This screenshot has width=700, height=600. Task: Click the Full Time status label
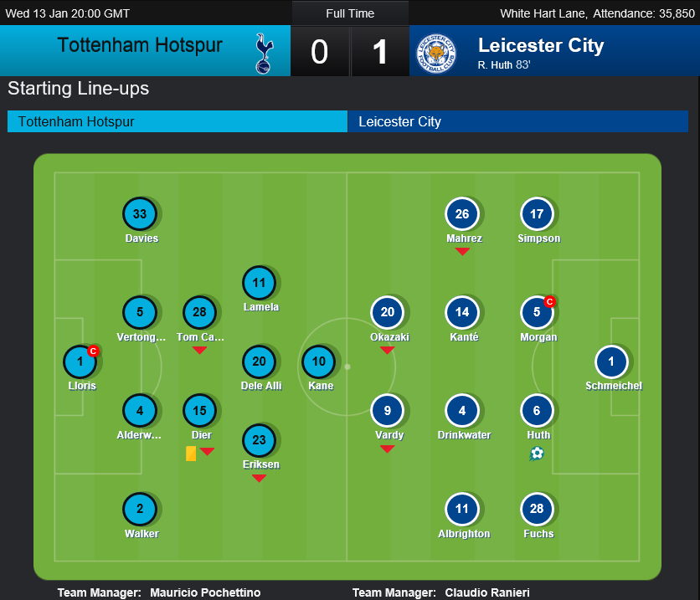coord(350,13)
